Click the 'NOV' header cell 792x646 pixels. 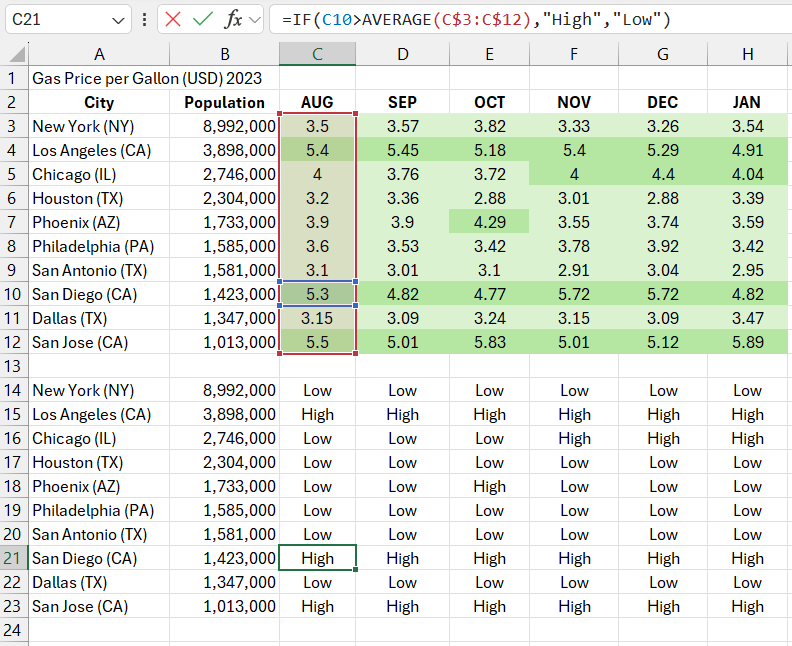(574, 103)
